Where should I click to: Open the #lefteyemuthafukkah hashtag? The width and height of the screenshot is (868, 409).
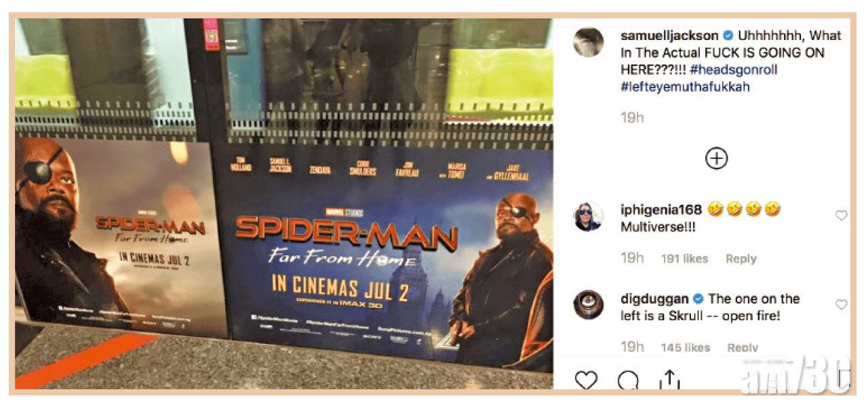click(x=685, y=87)
